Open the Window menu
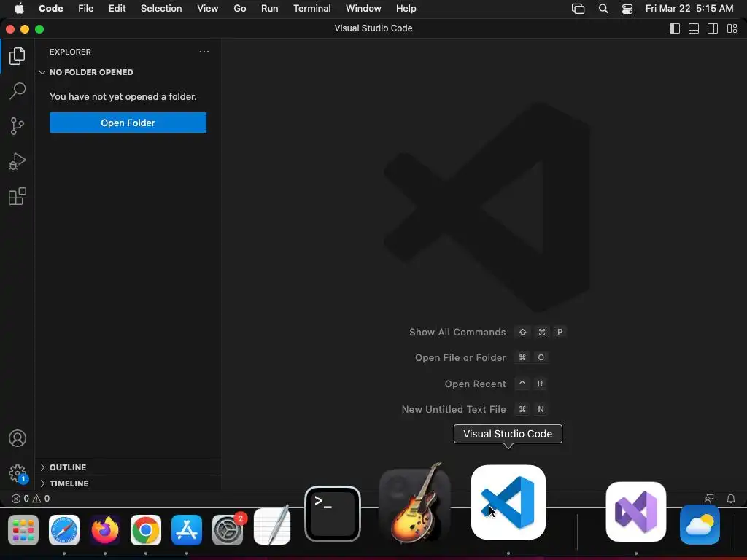The width and height of the screenshot is (747, 560). pos(363,9)
